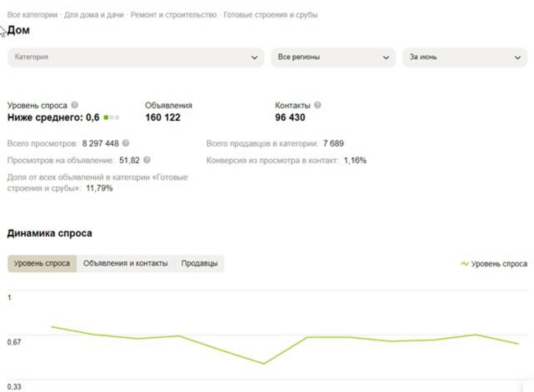Screen dimensions: 534x392
Task: Click the Уровень спроса chart legend label
Action: pos(499,264)
